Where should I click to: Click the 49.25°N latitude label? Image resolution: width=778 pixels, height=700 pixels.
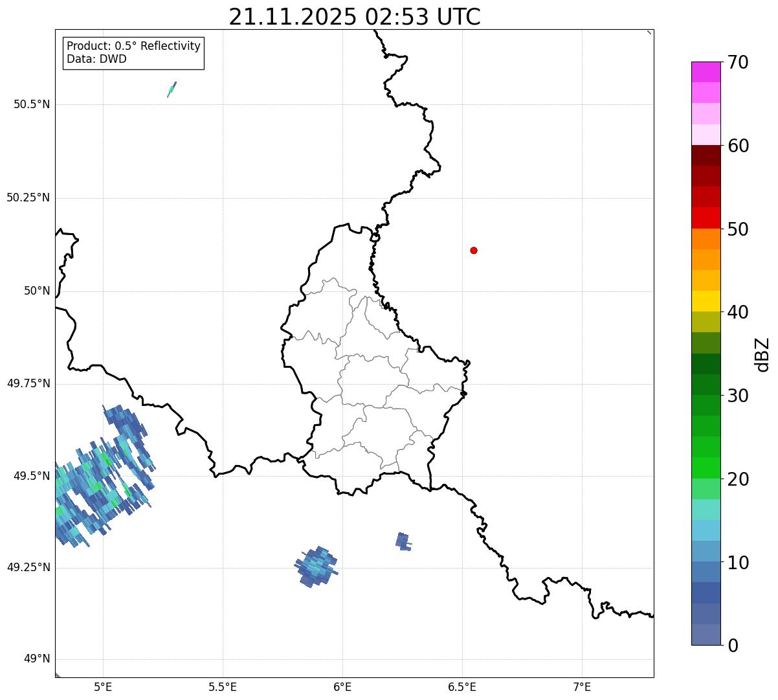coord(28,568)
